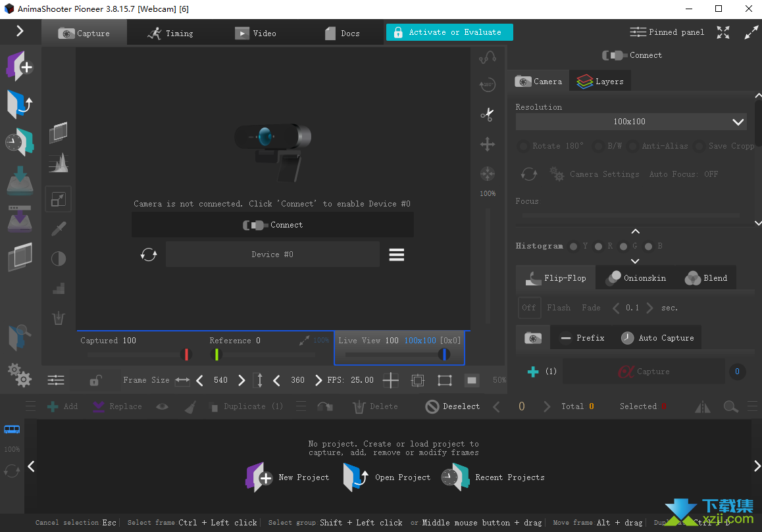Open the Resolution 100x100 dropdown

[631, 122]
